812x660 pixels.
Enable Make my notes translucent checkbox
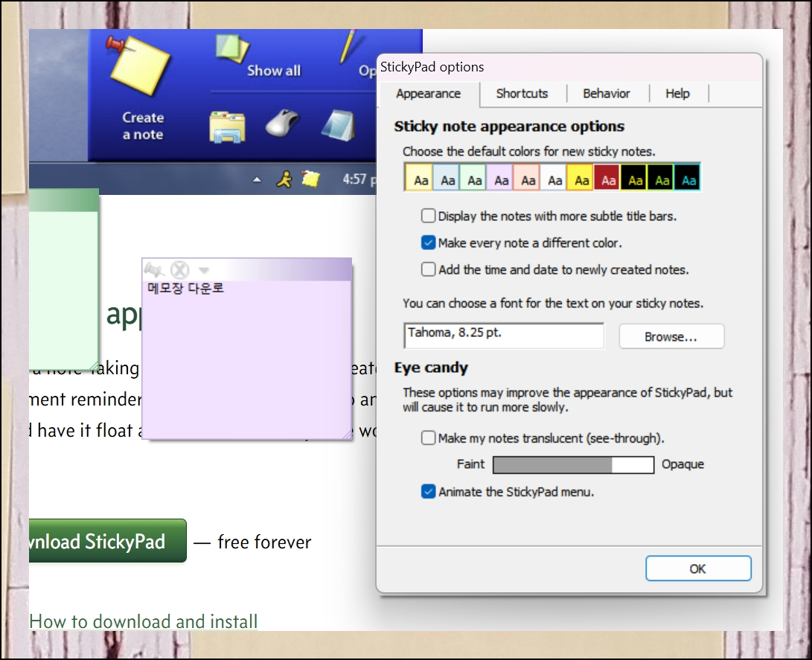click(428, 438)
